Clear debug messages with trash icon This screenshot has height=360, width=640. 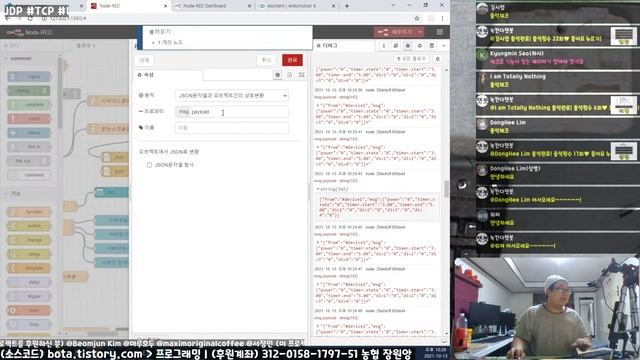(438, 59)
